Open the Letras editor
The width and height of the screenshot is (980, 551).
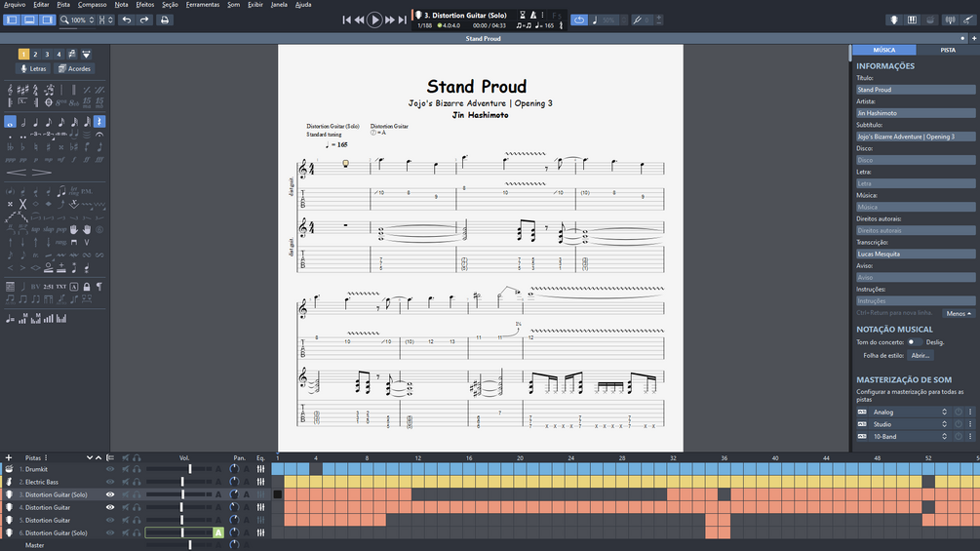33,68
